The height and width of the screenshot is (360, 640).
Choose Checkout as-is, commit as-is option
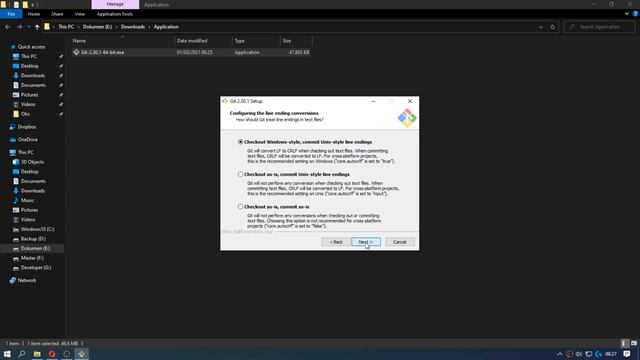tap(240, 207)
